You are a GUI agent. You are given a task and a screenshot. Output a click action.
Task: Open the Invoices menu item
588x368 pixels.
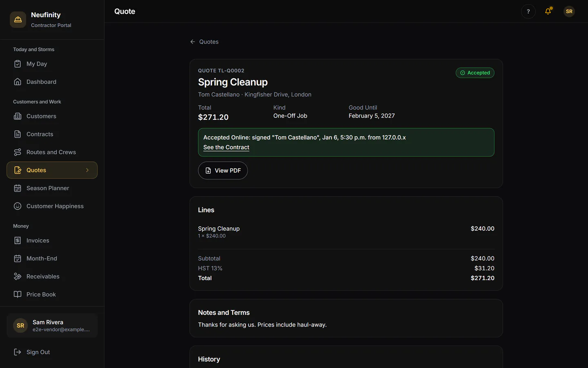[52, 240]
